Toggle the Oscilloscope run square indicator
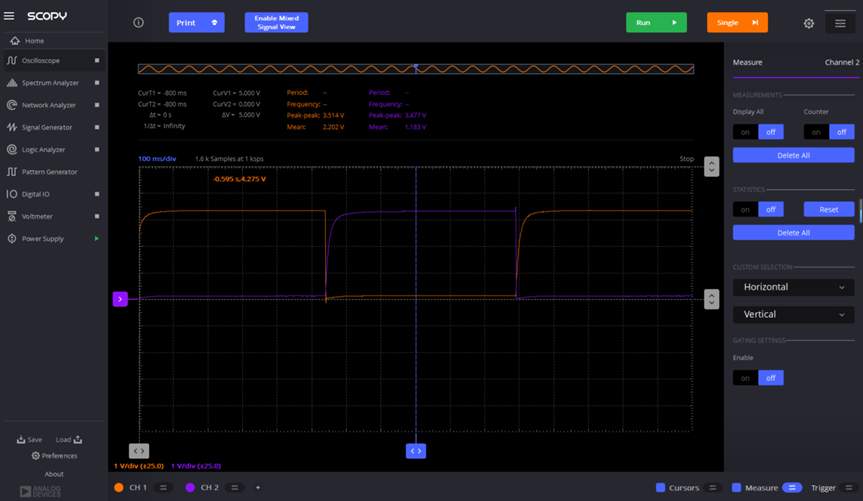 (97, 61)
